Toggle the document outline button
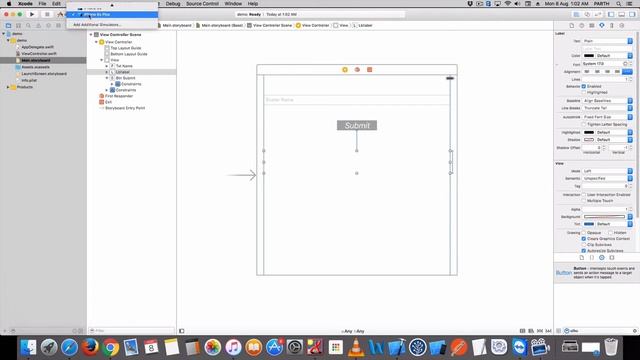This screenshot has height=360, width=640. (182, 331)
